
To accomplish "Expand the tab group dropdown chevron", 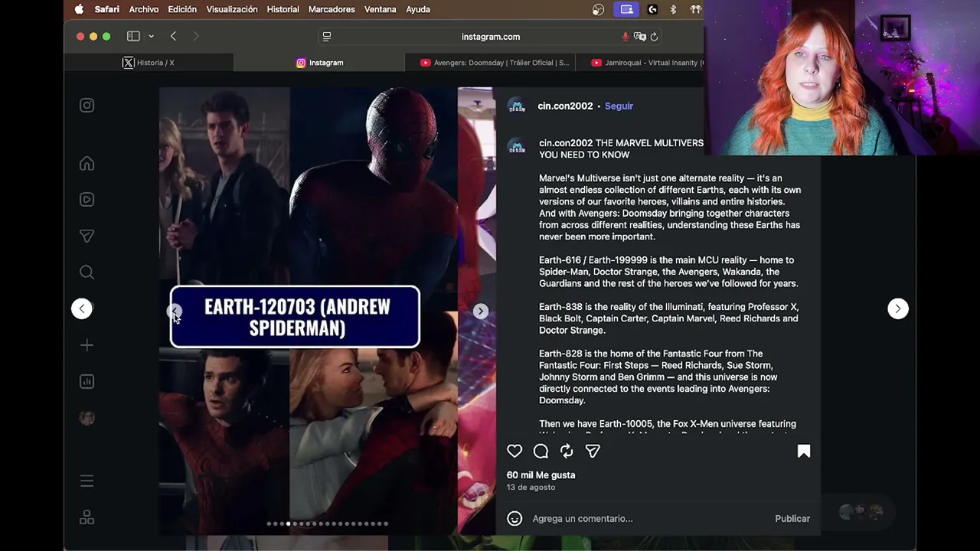I will (151, 36).
